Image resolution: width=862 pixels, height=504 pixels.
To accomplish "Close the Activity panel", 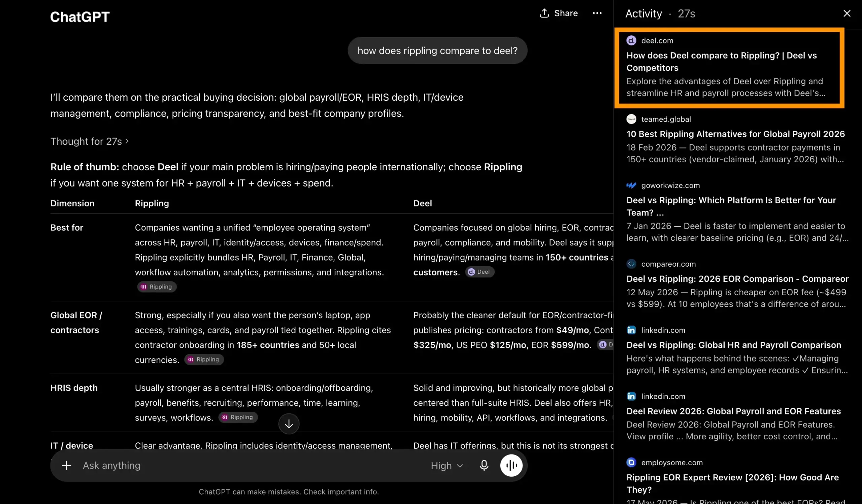I will click(847, 13).
